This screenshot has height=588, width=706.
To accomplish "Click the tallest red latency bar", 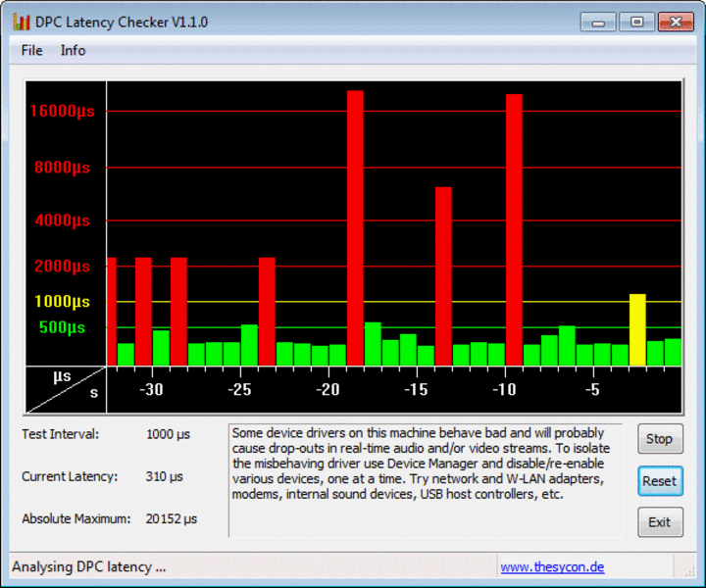I will 355,228.
